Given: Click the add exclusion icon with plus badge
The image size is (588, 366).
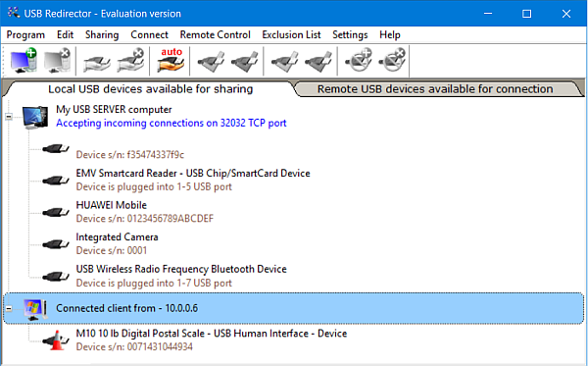Looking at the screenshot, I should click(x=358, y=61).
